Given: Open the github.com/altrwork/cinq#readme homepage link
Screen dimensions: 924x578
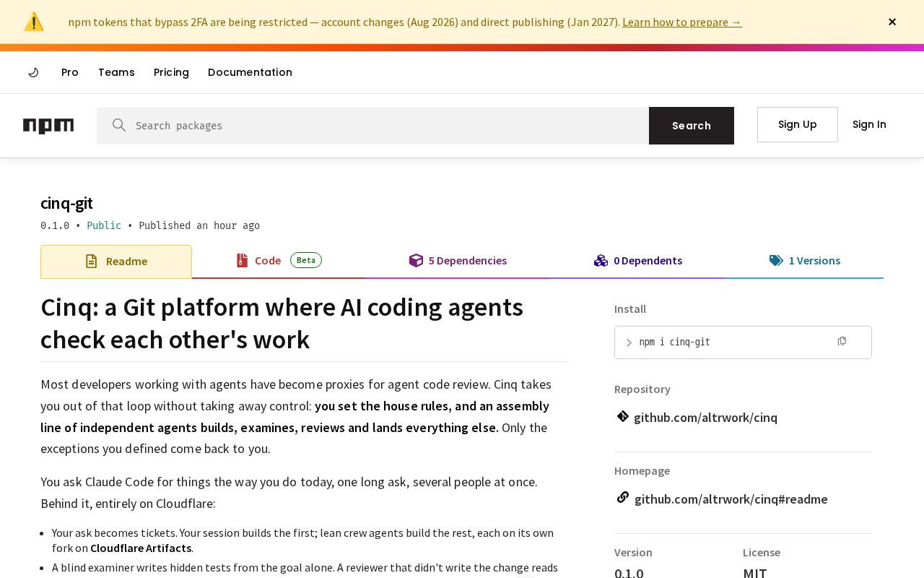Looking at the screenshot, I should pyautogui.click(x=731, y=499).
